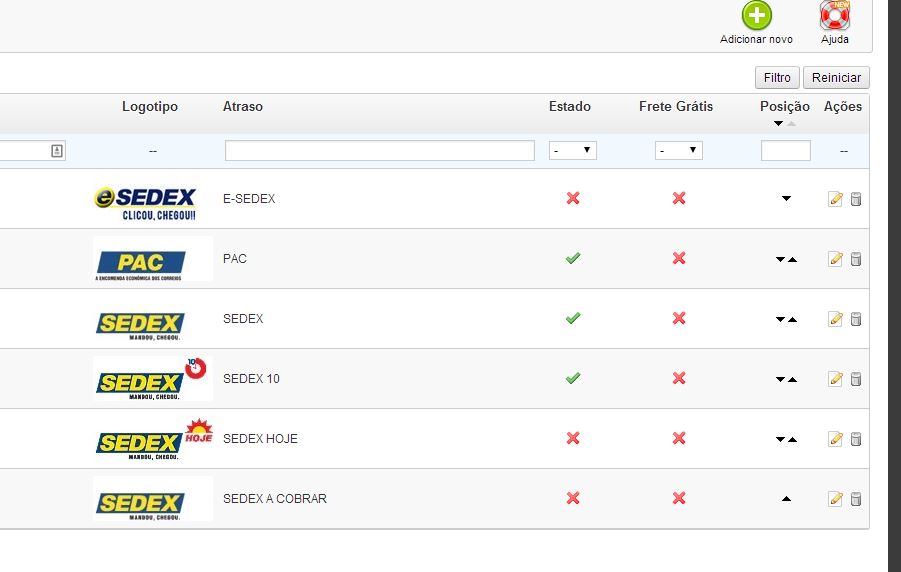Enable SEDEX A COBRAR Estado

pos(573,498)
